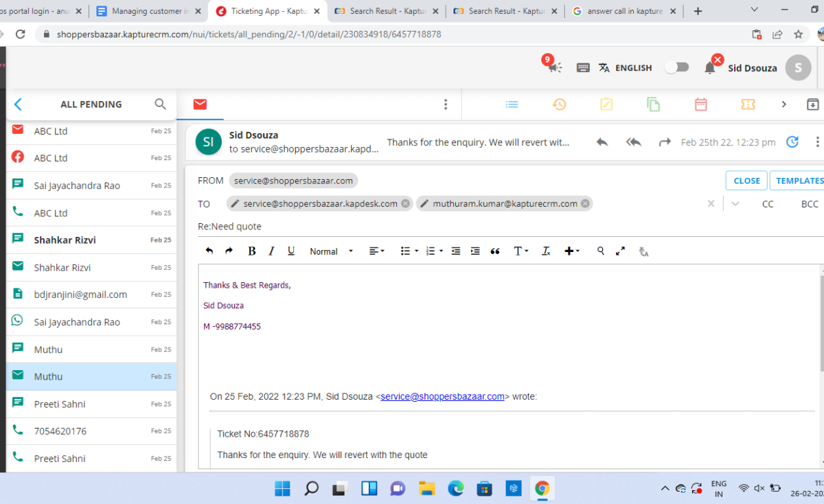Open the notifications bell
The width and height of the screenshot is (824, 504).
(x=710, y=67)
